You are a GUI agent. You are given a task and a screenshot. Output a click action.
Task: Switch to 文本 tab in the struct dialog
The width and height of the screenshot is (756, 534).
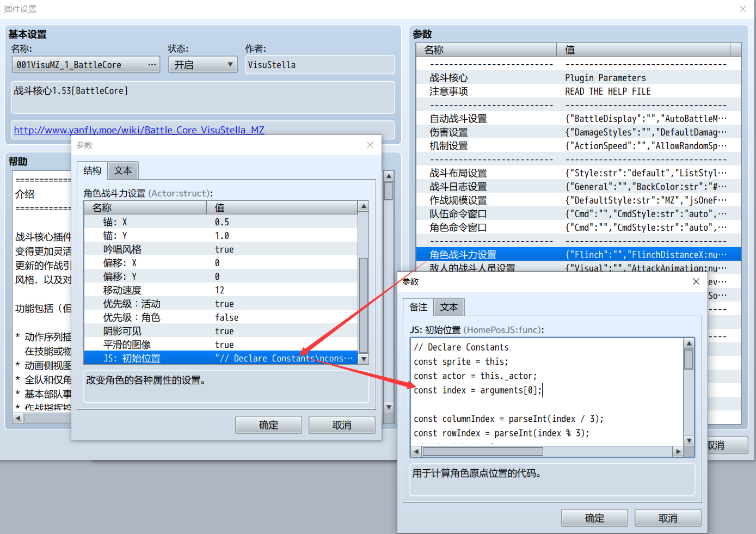click(x=123, y=171)
